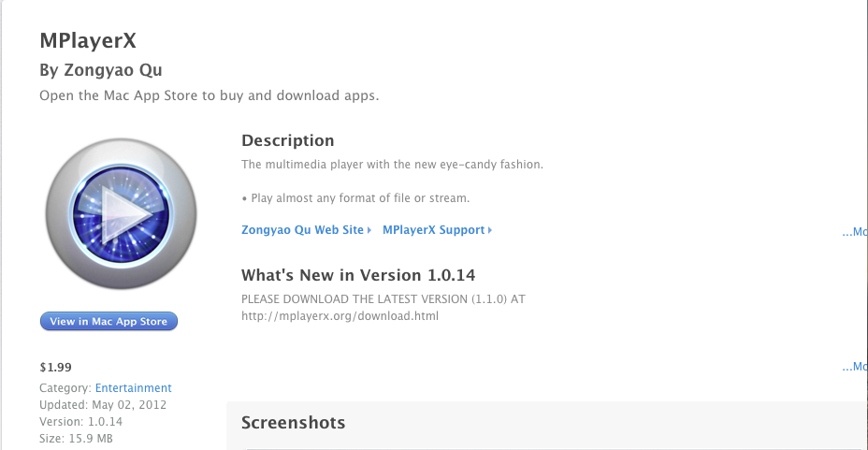Screen dimensions: 868x450
Task: Click the http://mplayerx.org/download.html text
Action: tap(340, 316)
